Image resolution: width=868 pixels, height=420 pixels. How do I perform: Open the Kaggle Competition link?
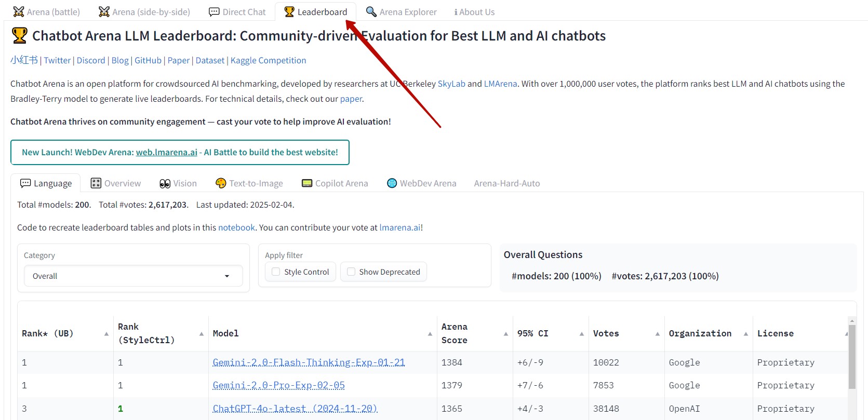(x=268, y=60)
